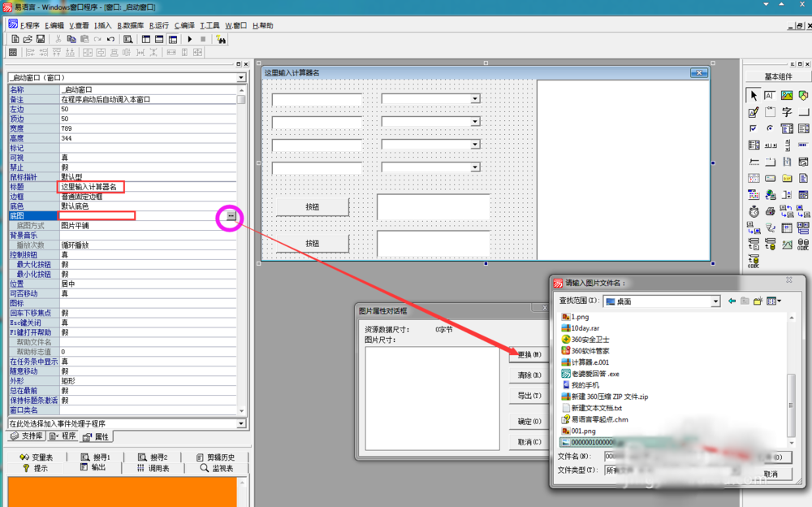Select the pointer tool in the component palette
The width and height of the screenshot is (812, 507).
point(753,96)
